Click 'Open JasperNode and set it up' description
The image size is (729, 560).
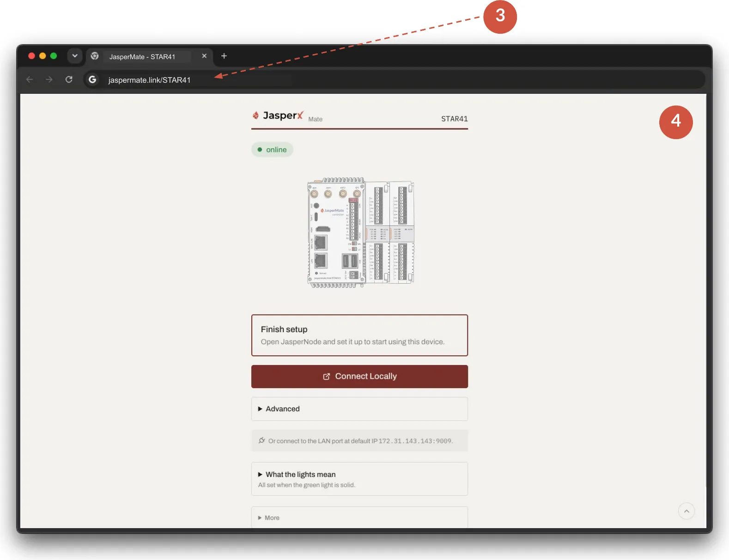point(352,342)
